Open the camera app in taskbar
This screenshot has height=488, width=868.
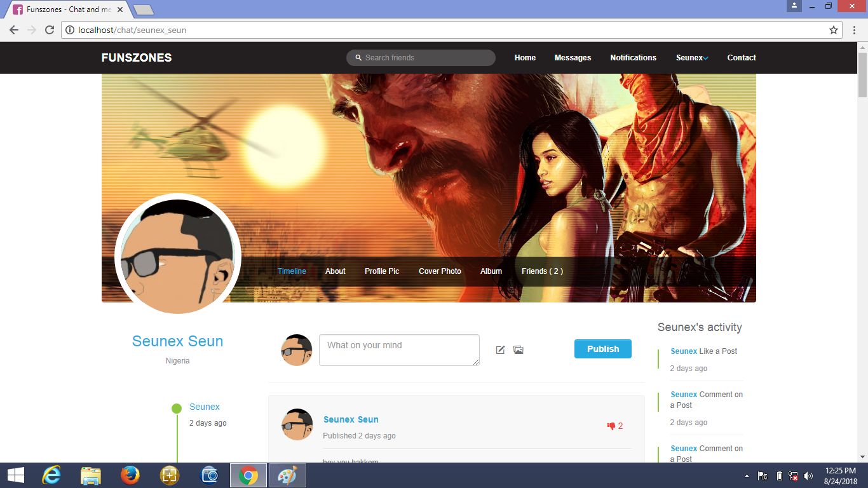(209, 475)
